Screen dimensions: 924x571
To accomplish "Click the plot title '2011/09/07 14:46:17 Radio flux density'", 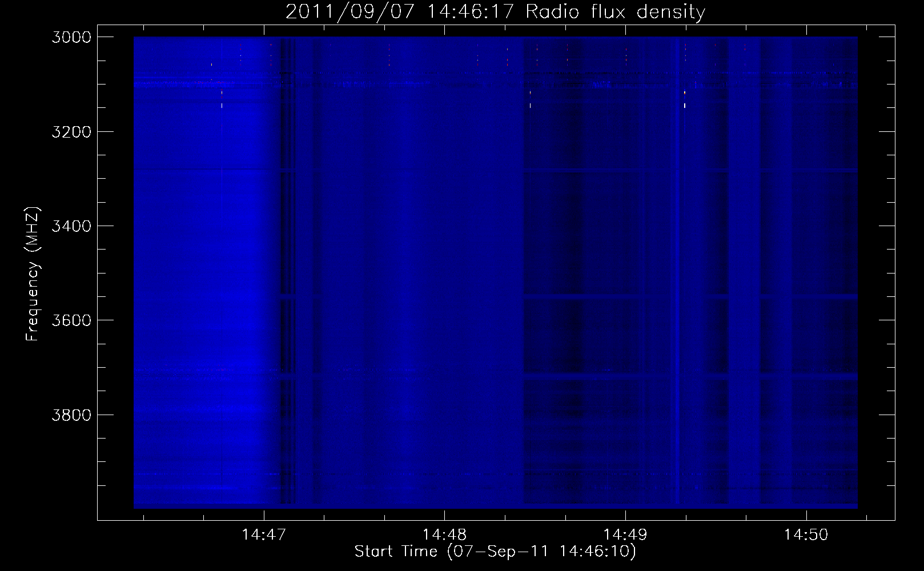I will point(495,11).
